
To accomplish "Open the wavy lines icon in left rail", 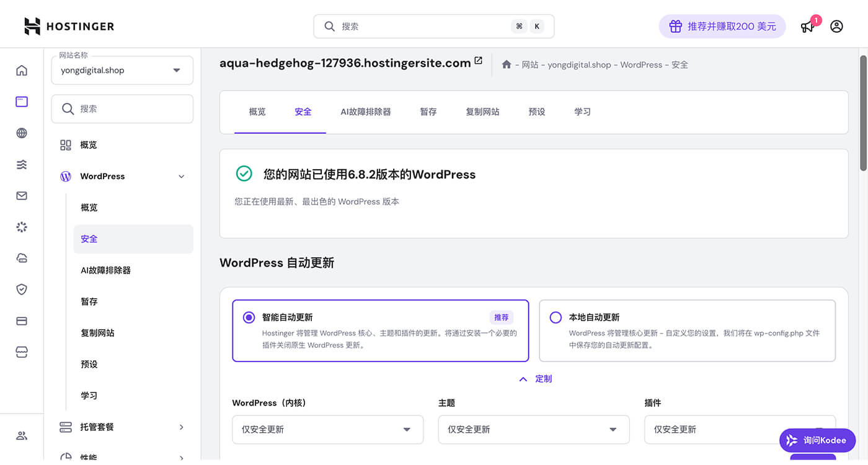I will pyautogui.click(x=22, y=164).
